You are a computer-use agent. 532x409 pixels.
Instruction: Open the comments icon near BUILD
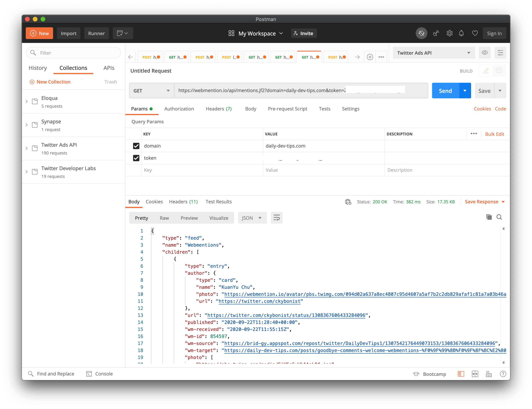[x=499, y=71]
